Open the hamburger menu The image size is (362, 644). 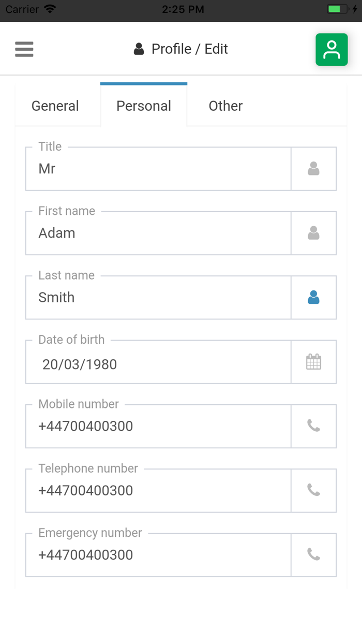pyautogui.click(x=24, y=49)
